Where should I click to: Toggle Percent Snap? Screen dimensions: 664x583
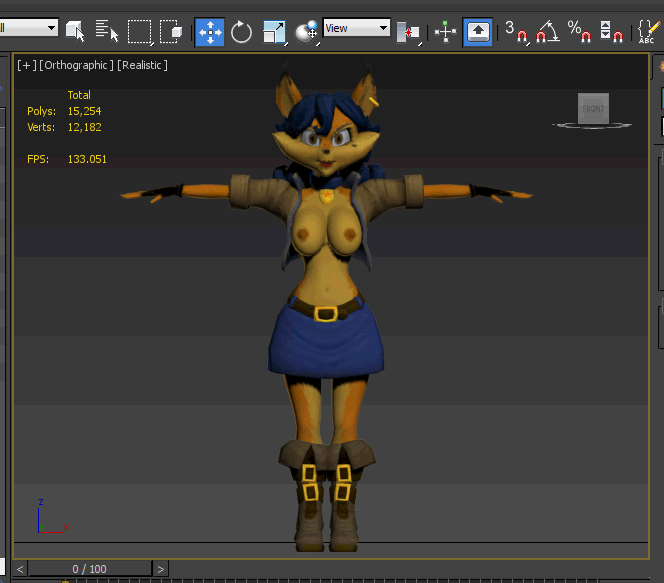pos(579,32)
